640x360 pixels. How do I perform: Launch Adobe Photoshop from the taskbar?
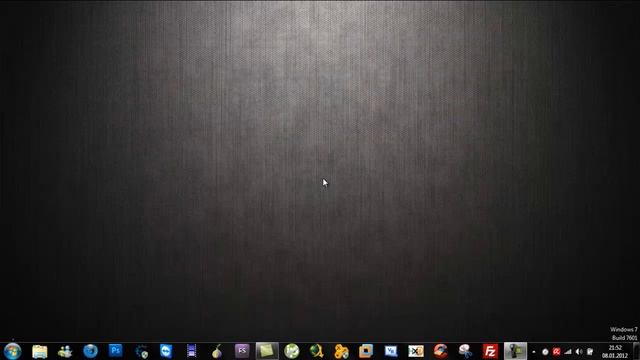click(x=116, y=351)
